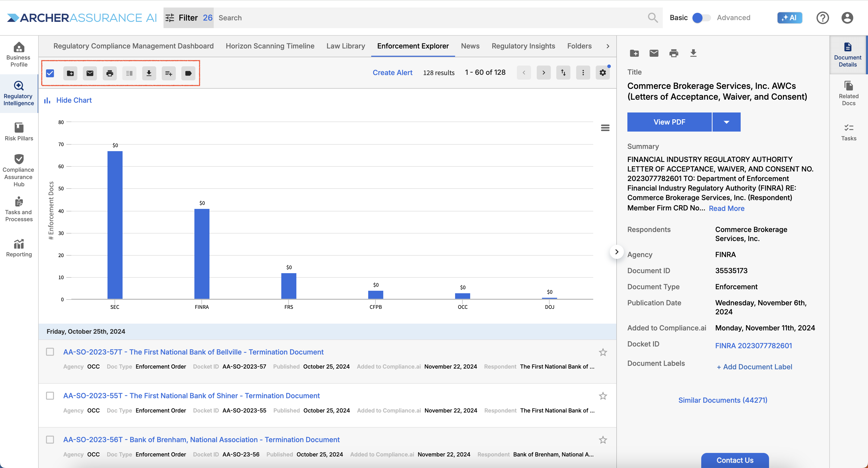Click the Contact Us button
Image resolution: width=868 pixels, height=468 pixels.
point(735,460)
